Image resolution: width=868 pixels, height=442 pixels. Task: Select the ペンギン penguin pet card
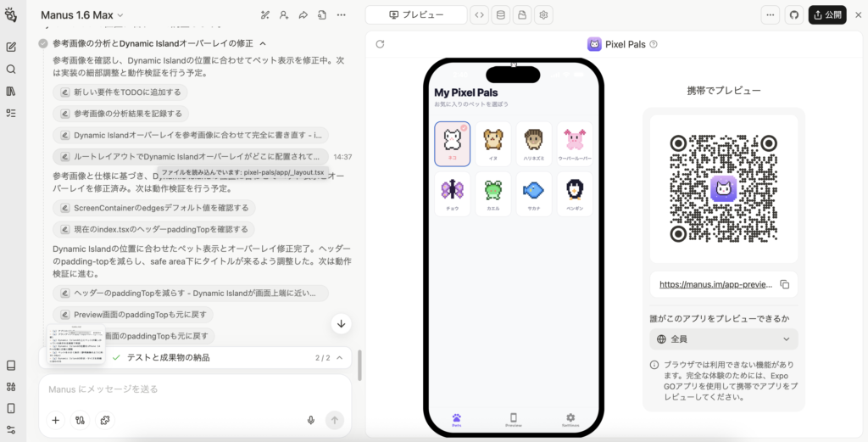(x=574, y=193)
